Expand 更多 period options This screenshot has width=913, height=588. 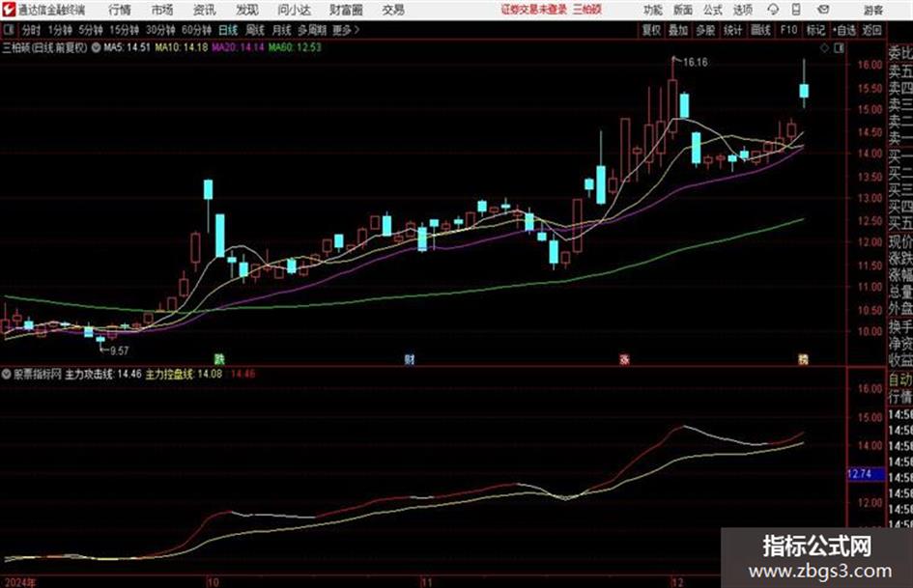click(345, 30)
